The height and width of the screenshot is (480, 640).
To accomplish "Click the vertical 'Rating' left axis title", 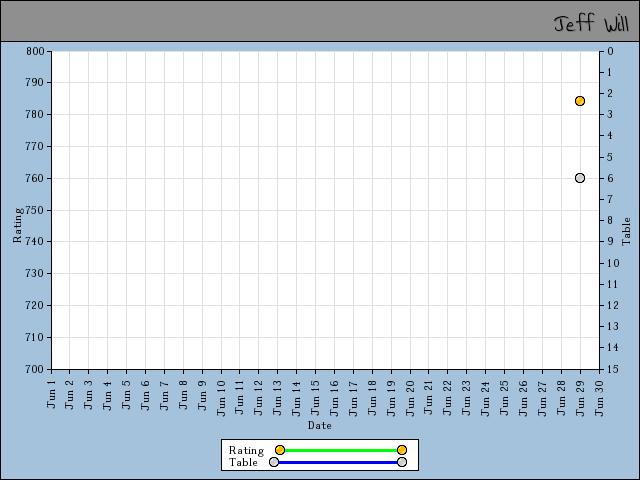I will tap(17, 225).
